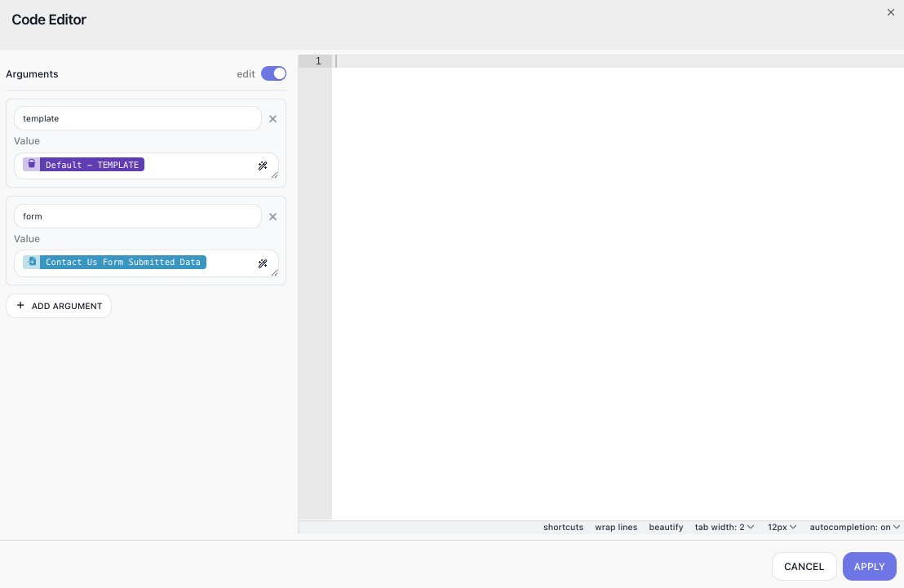The width and height of the screenshot is (904, 588).
Task: Click the basket icon in TEMPLATE chip
Action: [x=32, y=164]
